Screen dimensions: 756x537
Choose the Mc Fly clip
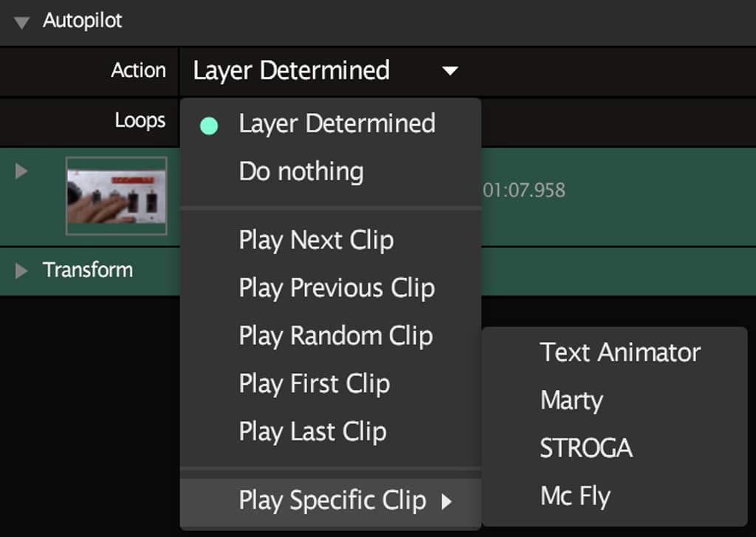click(x=575, y=496)
